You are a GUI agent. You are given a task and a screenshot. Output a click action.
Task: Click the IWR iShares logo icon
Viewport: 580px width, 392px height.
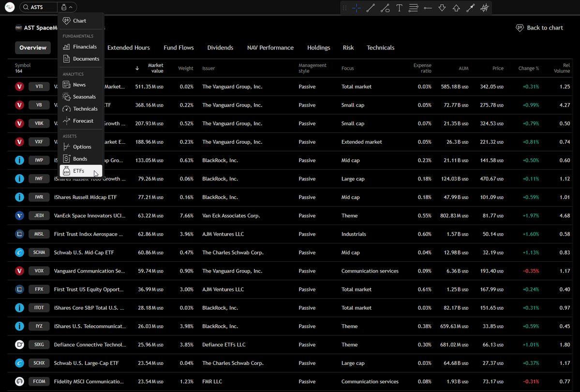coord(20,197)
